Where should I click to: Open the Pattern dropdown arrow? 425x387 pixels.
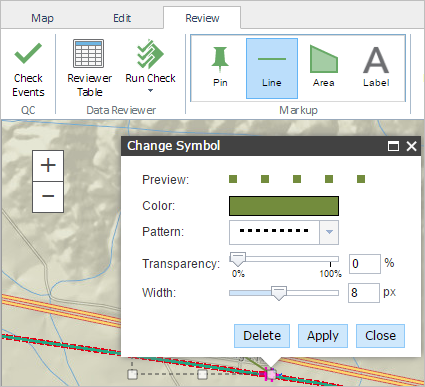point(329,232)
